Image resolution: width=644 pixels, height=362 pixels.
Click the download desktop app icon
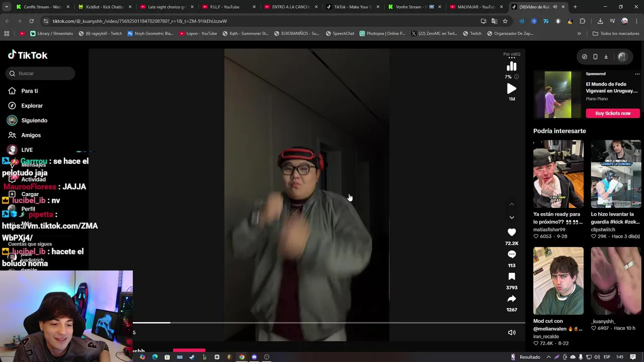point(606,57)
